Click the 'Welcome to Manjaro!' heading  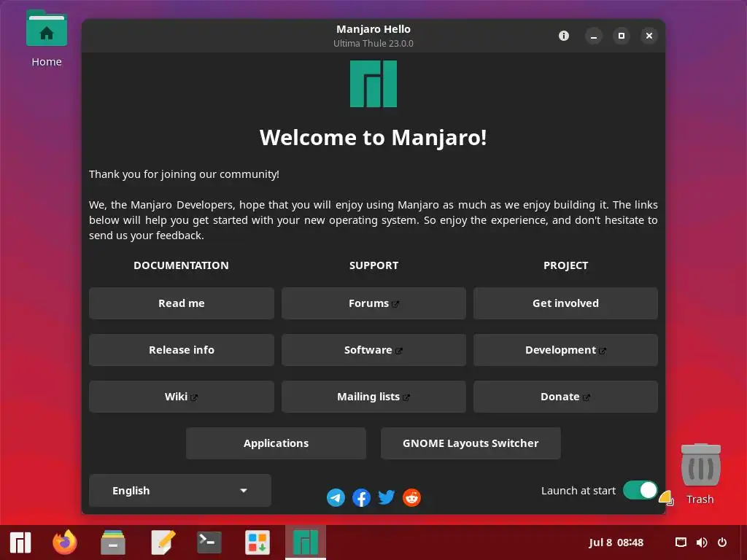373,138
